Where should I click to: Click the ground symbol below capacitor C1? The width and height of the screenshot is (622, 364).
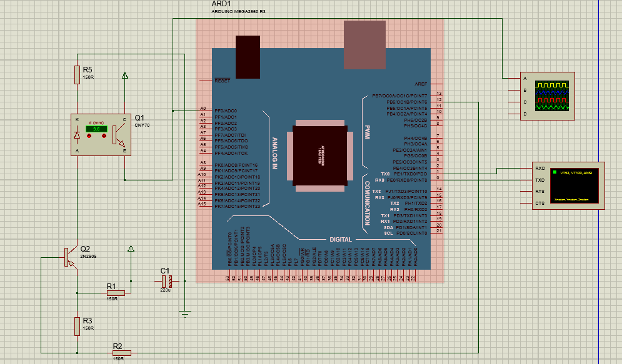184,315
